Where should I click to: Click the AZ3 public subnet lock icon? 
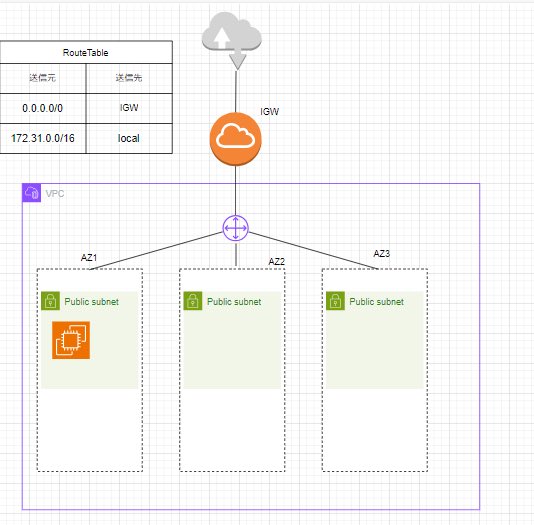pyautogui.click(x=335, y=301)
